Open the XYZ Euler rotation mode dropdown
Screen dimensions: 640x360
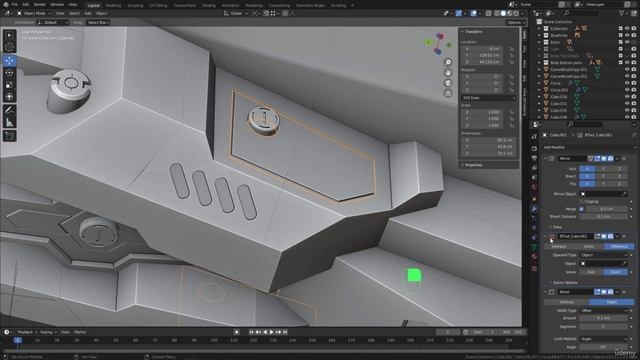click(x=489, y=98)
